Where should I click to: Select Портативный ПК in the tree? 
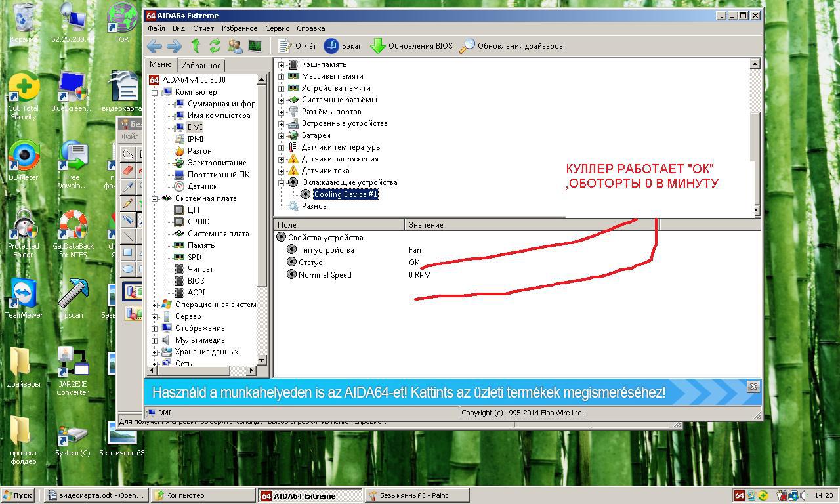tap(218, 175)
